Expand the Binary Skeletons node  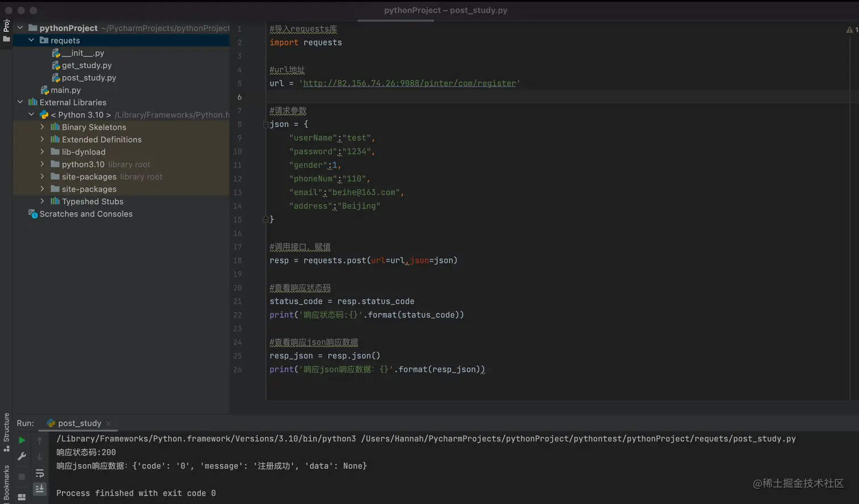click(43, 127)
